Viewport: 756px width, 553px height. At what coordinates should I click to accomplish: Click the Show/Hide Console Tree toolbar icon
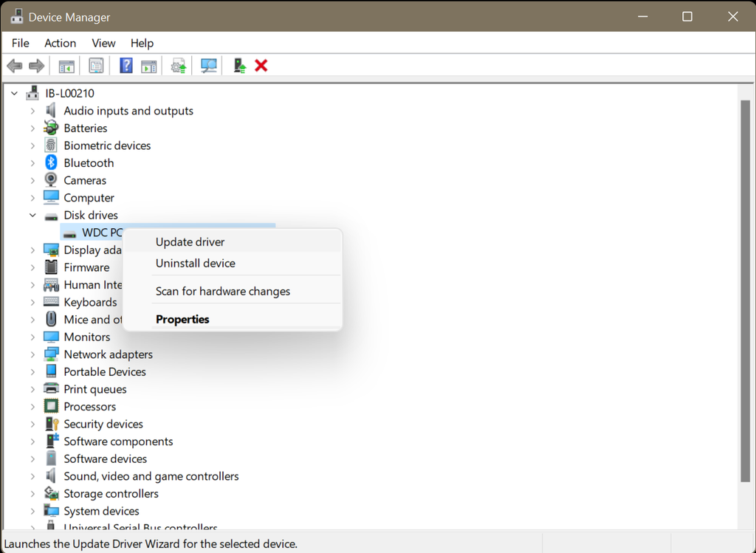pyautogui.click(x=66, y=66)
